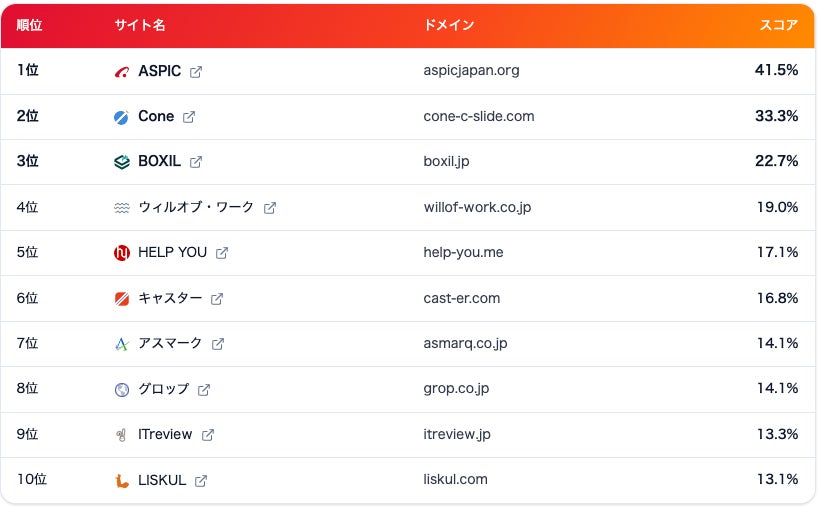Viewport: 818px width, 507px height.
Task: Open external link icon beside ASPIC
Action: [196, 72]
